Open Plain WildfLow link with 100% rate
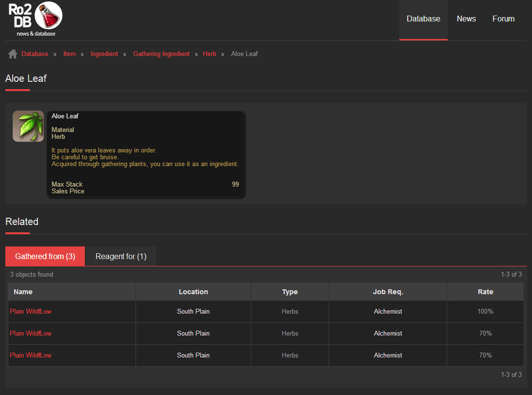 [31, 311]
